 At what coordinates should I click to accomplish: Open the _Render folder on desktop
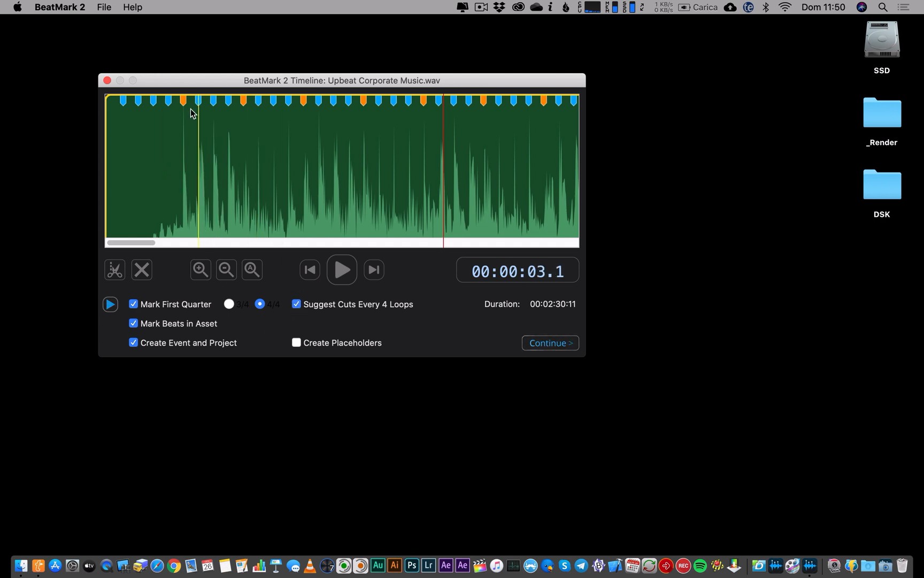pyautogui.click(x=882, y=113)
